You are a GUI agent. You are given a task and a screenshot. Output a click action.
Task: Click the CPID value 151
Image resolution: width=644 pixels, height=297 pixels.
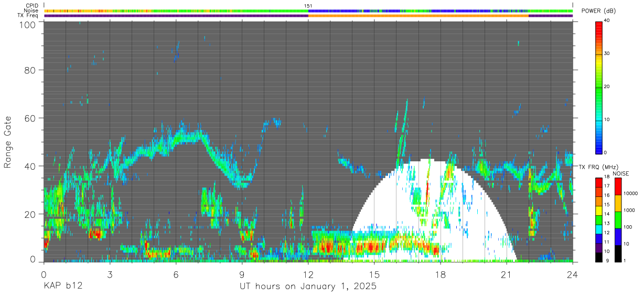pyautogui.click(x=308, y=6)
